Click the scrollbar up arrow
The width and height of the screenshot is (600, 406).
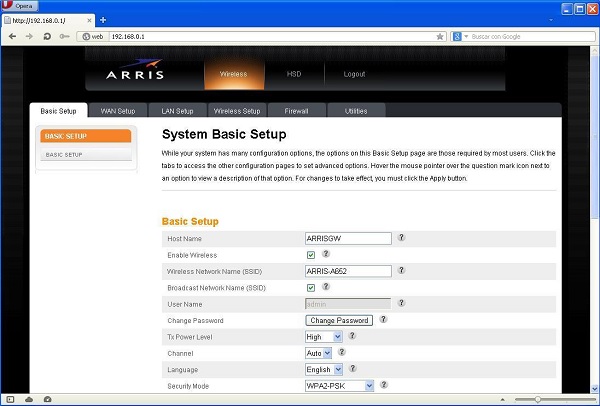pyautogui.click(x=595, y=51)
